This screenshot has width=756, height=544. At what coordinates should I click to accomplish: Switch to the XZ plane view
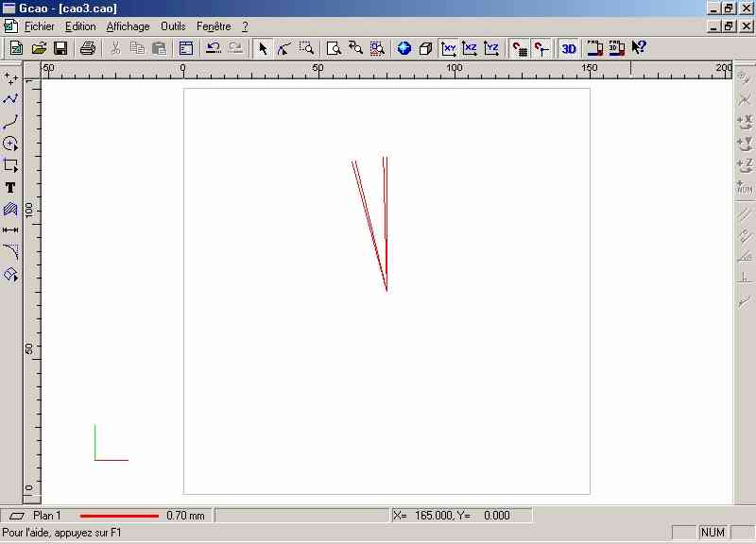pyautogui.click(x=471, y=48)
